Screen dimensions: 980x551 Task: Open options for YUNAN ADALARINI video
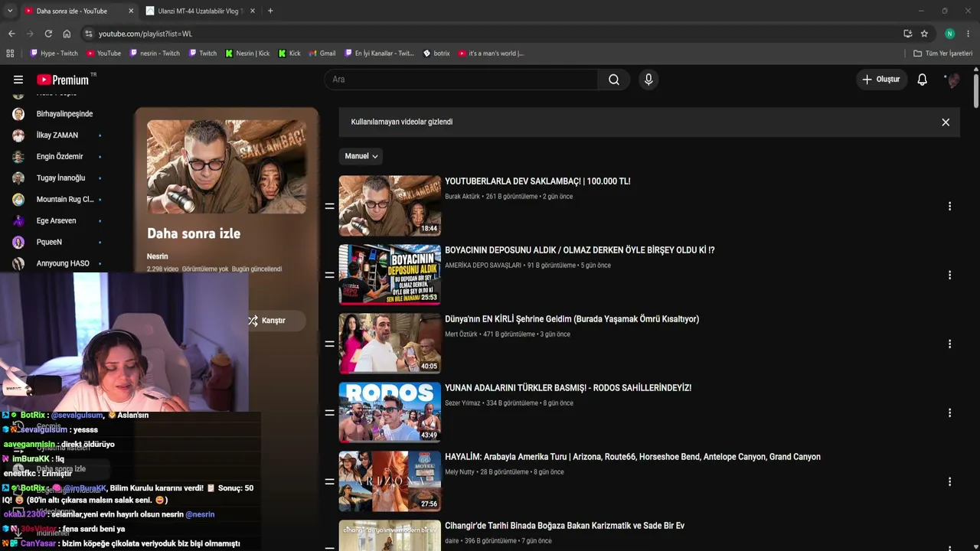coord(949,413)
